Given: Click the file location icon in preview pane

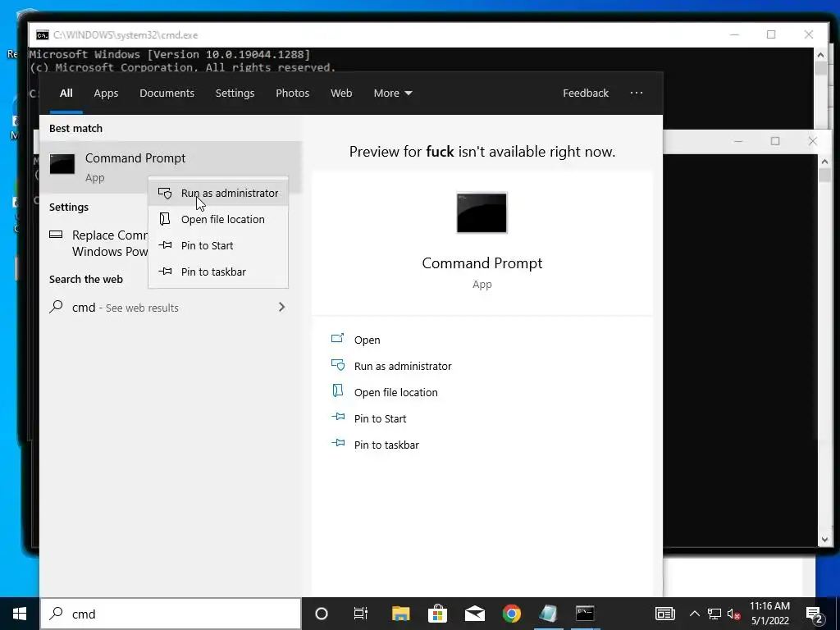Looking at the screenshot, I should pyautogui.click(x=337, y=390).
